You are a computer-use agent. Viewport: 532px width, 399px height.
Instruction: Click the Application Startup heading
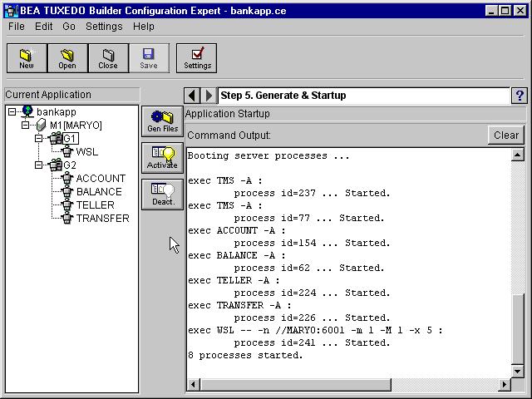[x=227, y=114]
